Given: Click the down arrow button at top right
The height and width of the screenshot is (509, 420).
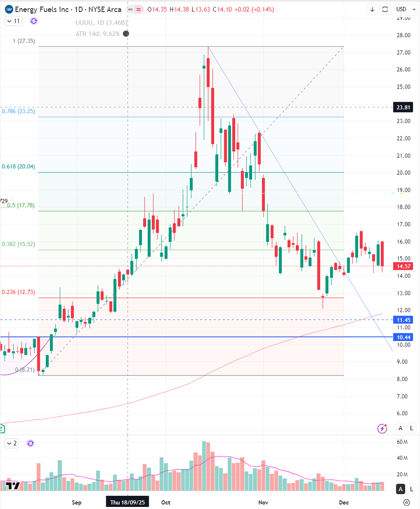Looking at the screenshot, I should coord(372,9).
